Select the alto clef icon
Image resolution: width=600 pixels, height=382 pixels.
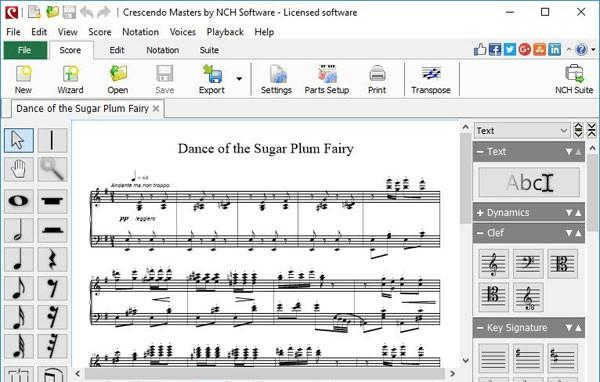(x=562, y=263)
